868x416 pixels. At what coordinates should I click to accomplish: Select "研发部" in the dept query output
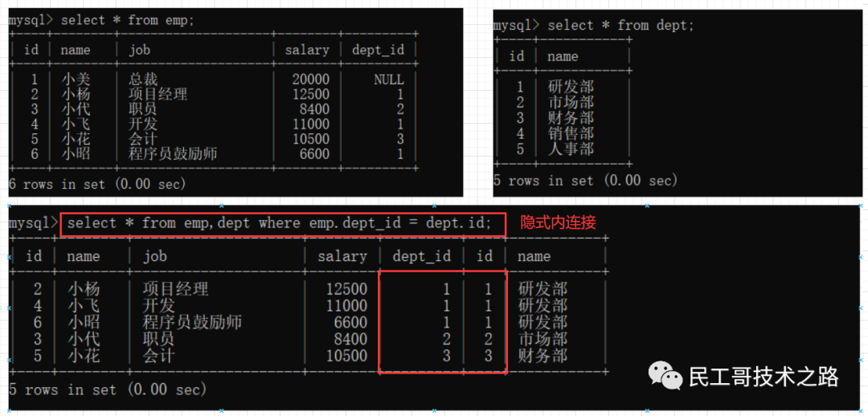pos(570,87)
